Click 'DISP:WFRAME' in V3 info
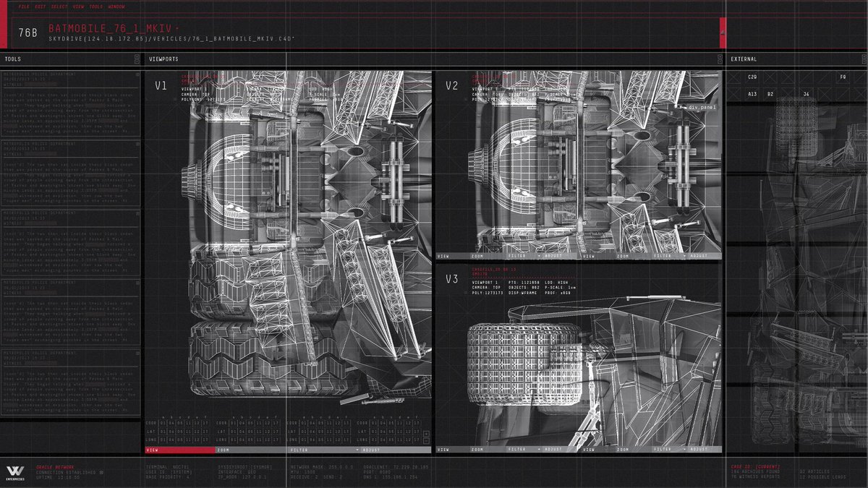Image resolution: width=868 pixels, height=488 pixels. coord(524,293)
